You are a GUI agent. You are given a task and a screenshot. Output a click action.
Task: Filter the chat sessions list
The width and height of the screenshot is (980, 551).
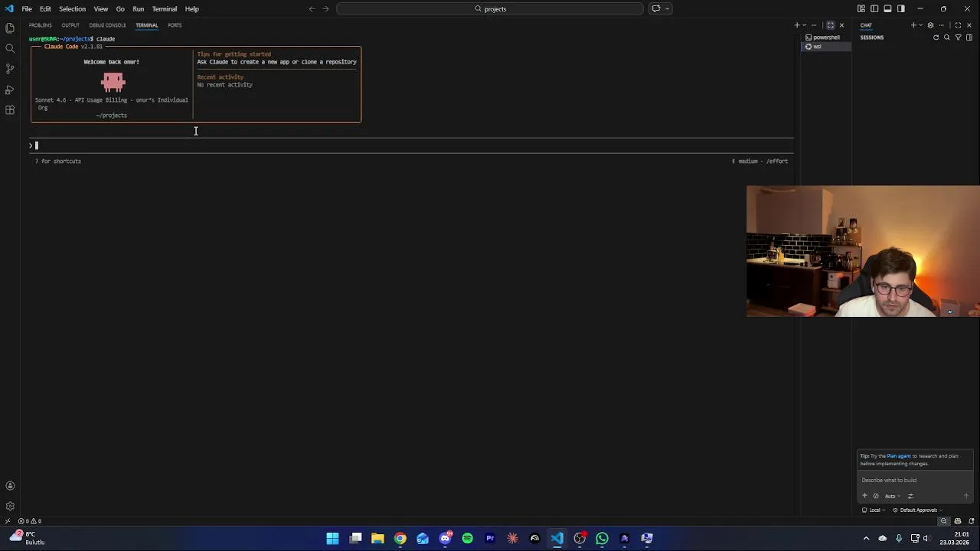coord(958,37)
